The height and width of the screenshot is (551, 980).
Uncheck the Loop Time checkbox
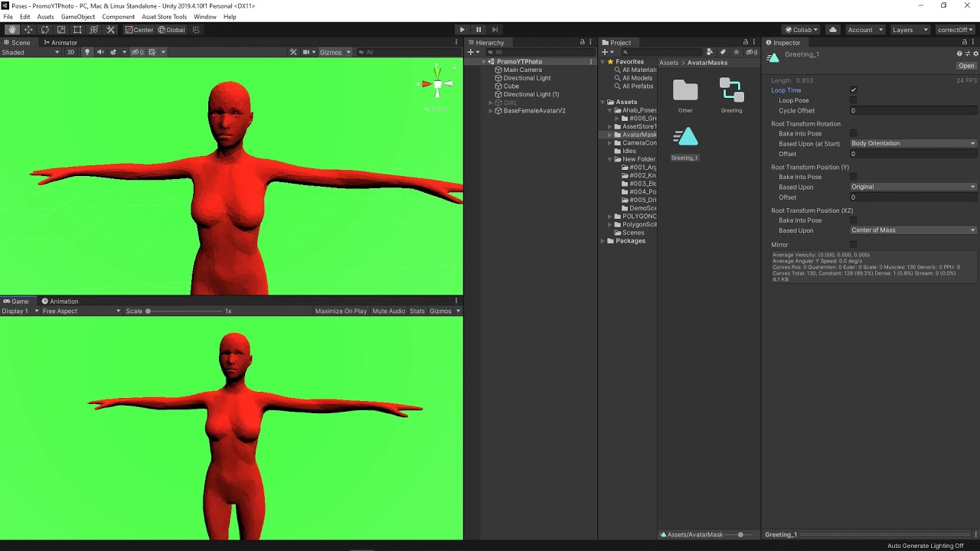pos(853,90)
